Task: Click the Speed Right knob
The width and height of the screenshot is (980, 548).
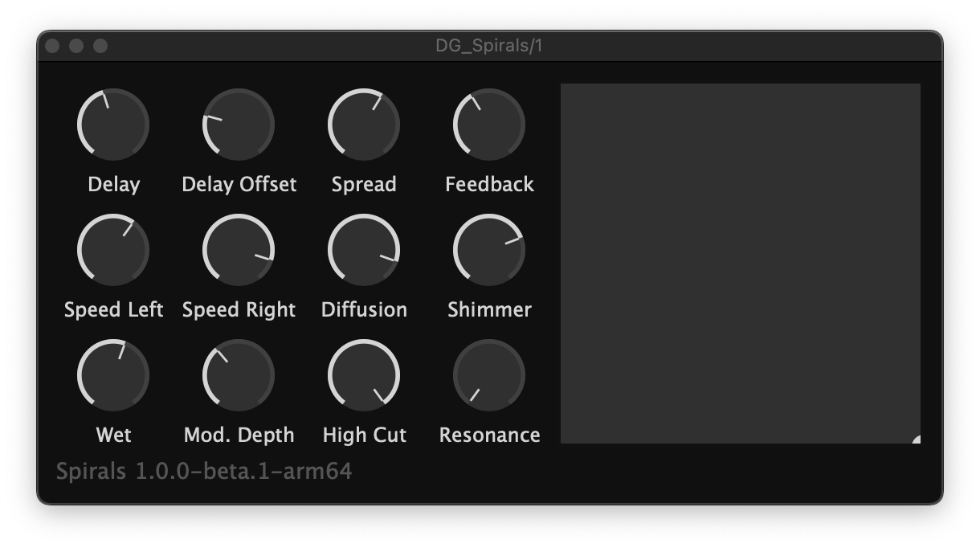Action: click(x=239, y=250)
